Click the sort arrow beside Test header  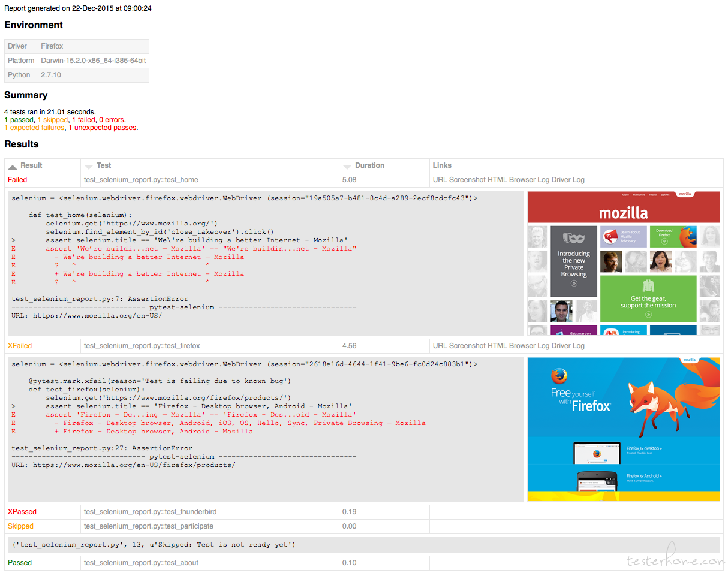(x=89, y=166)
